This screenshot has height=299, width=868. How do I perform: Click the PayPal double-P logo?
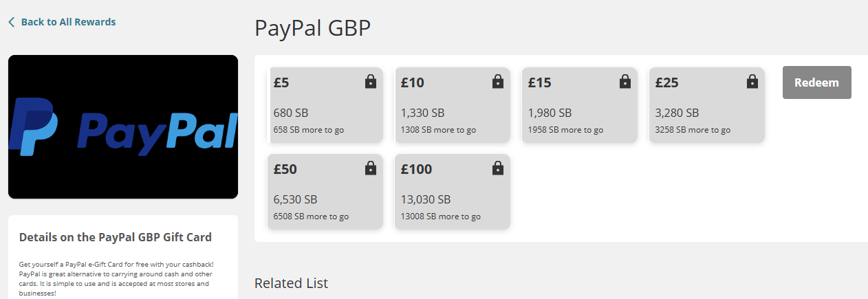tap(33, 127)
